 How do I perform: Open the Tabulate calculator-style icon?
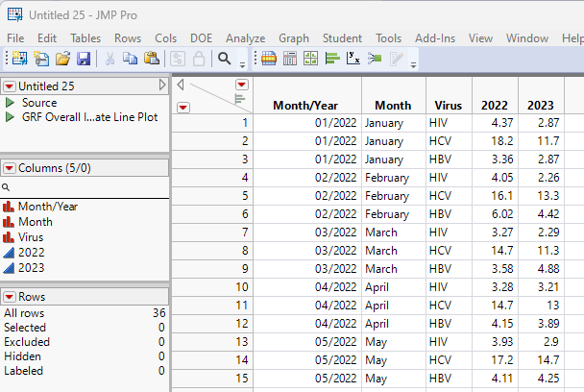point(290,59)
